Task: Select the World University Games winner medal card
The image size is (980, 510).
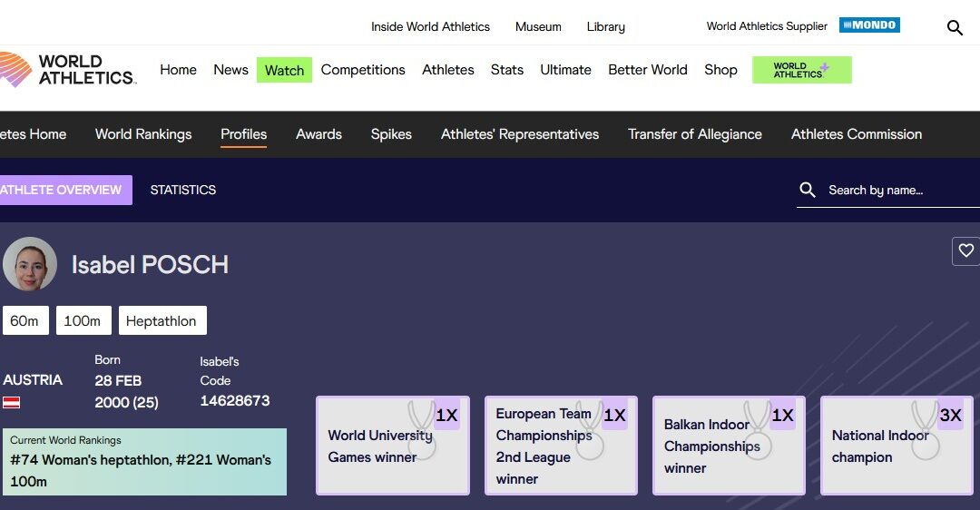Action: 392,446
